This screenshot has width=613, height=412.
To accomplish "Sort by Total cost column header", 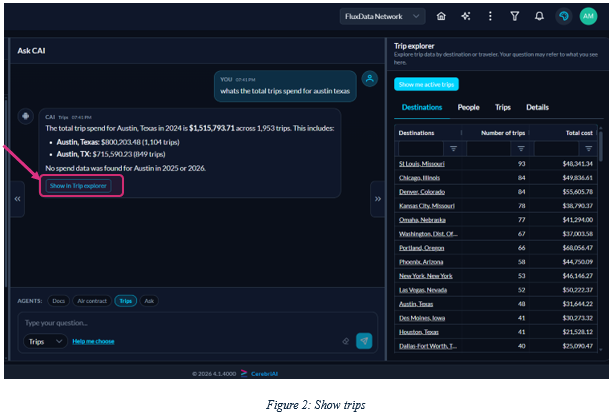I will (579, 133).
